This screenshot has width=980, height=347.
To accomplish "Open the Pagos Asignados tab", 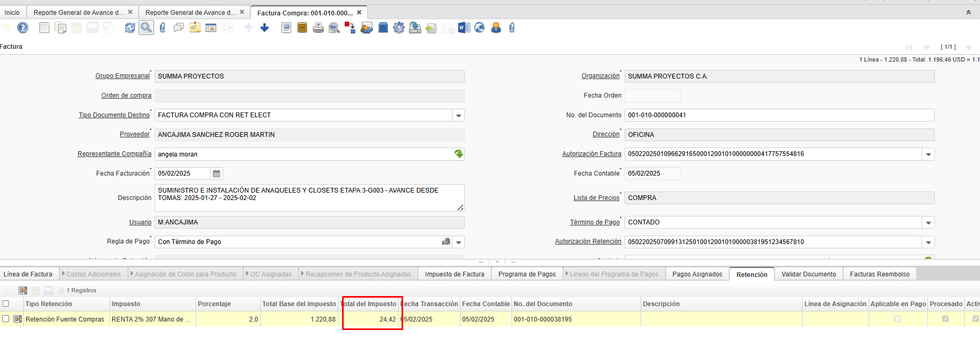I will [697, 274].
